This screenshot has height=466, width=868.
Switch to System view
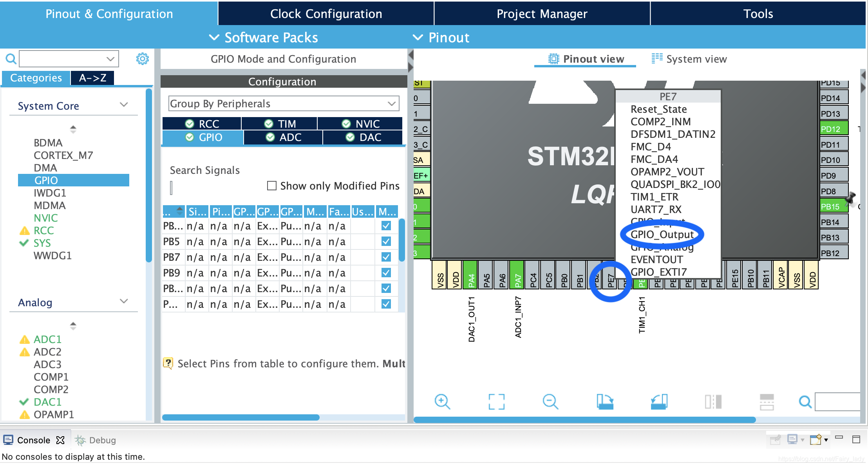(689, 59)
